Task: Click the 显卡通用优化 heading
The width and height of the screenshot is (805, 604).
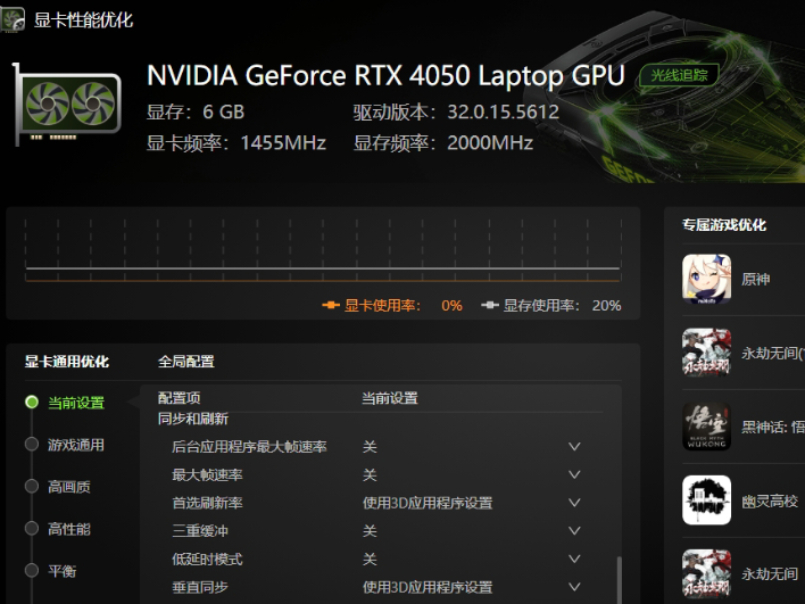Action: point(67,362)
